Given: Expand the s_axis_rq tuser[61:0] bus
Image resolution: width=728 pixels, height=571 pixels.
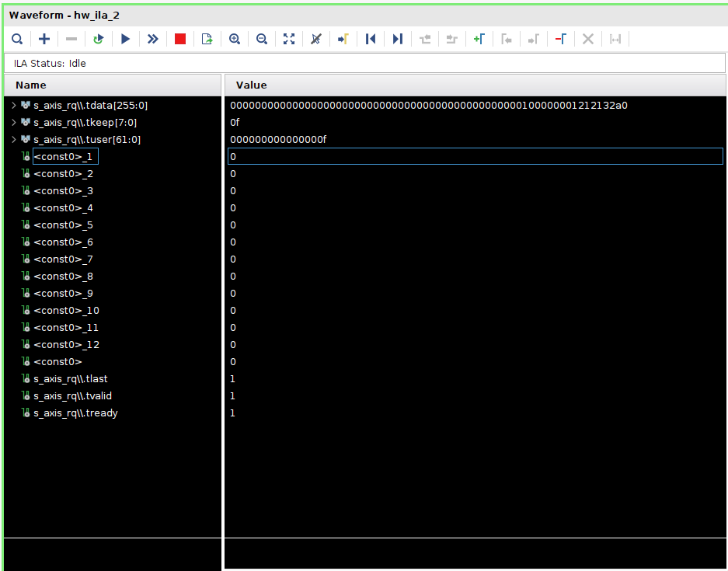Looking at the screenshot, I should (x=13, y=139).
